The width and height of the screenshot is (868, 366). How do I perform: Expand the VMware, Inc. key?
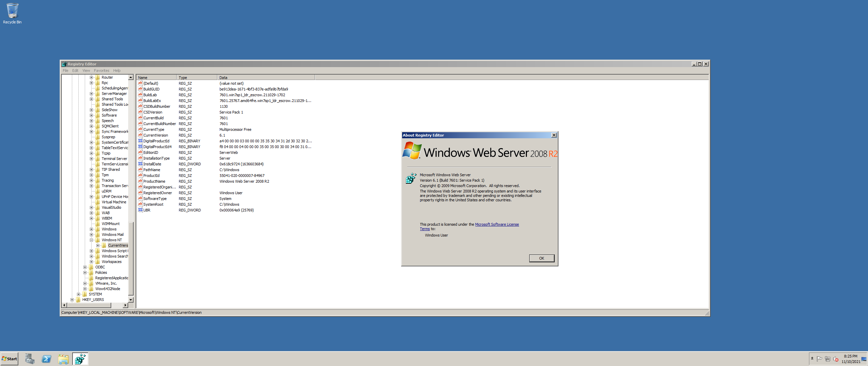coord(85,283)
